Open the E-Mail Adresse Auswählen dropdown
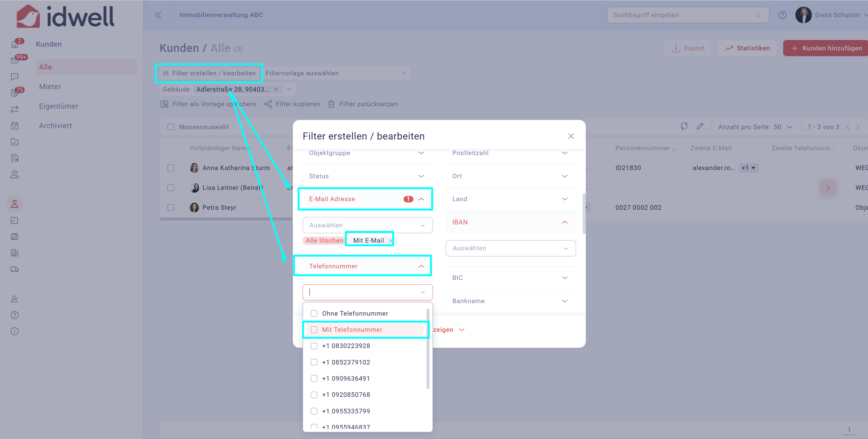Image resolution: width=868 pixels, height=439 pixels. [367, 225]
